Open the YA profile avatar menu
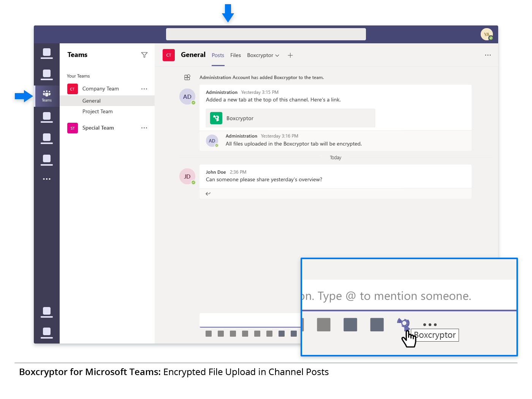Image resolution: width=532 pixels, height=399 pixels. [x=487, y=35]
